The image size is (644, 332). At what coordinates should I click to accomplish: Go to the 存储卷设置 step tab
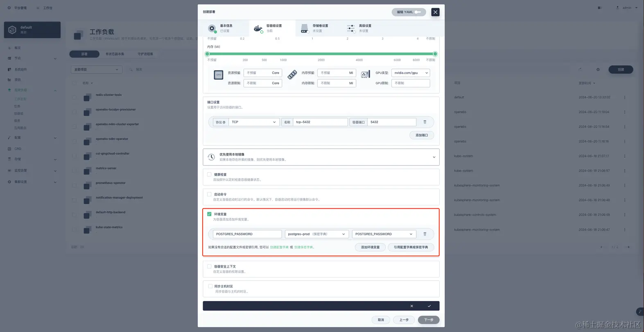[319, 28]
